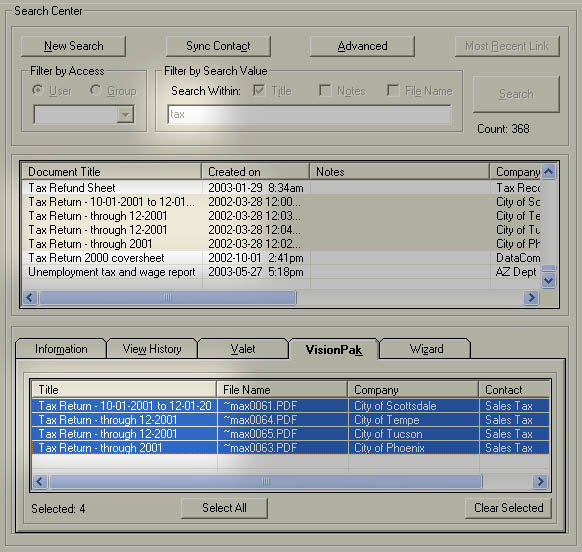Click the upper list's scroll up arrow
The height and width of the screenshot is (552, 582).
click(549, 172)
